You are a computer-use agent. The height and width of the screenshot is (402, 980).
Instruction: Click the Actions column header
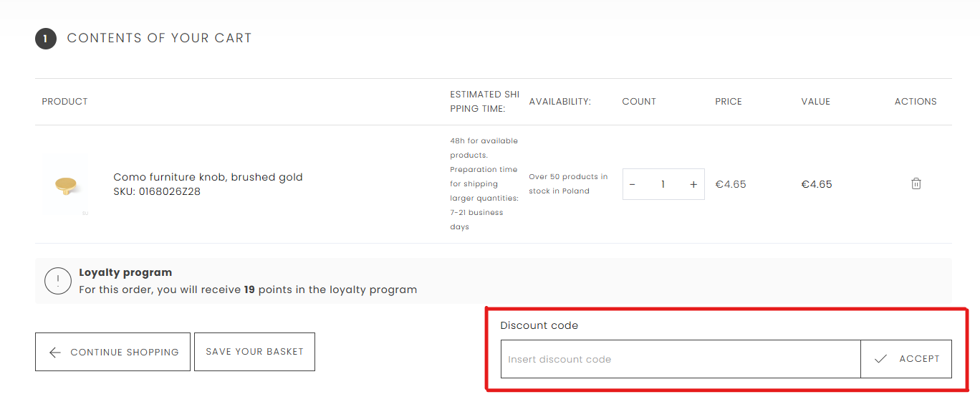point(915,102)
